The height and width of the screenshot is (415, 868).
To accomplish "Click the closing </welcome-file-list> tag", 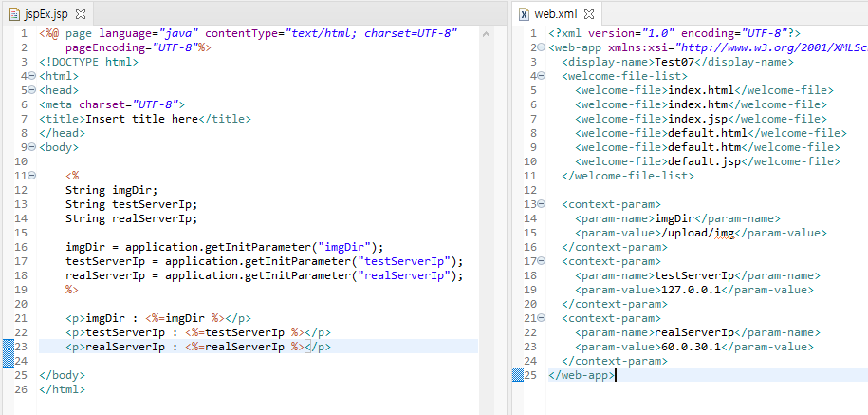I will 628,176.
